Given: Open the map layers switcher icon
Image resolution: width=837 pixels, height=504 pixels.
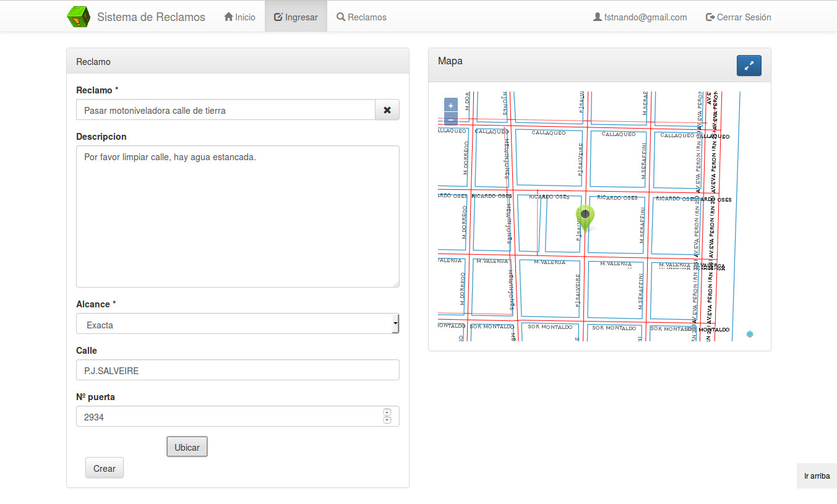Looking at the screenshot, I should pyautogui.click(x=750, y=334).
